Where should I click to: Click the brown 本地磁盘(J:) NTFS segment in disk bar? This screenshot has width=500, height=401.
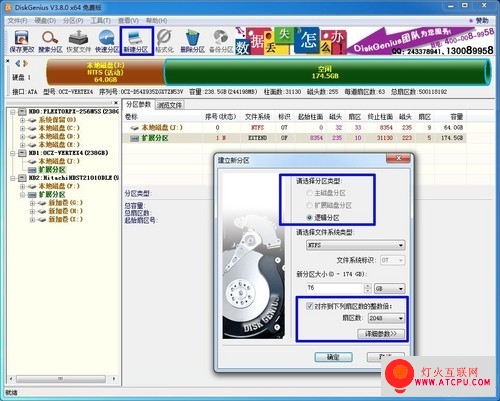pyautogui.click(x=105, y=72)
